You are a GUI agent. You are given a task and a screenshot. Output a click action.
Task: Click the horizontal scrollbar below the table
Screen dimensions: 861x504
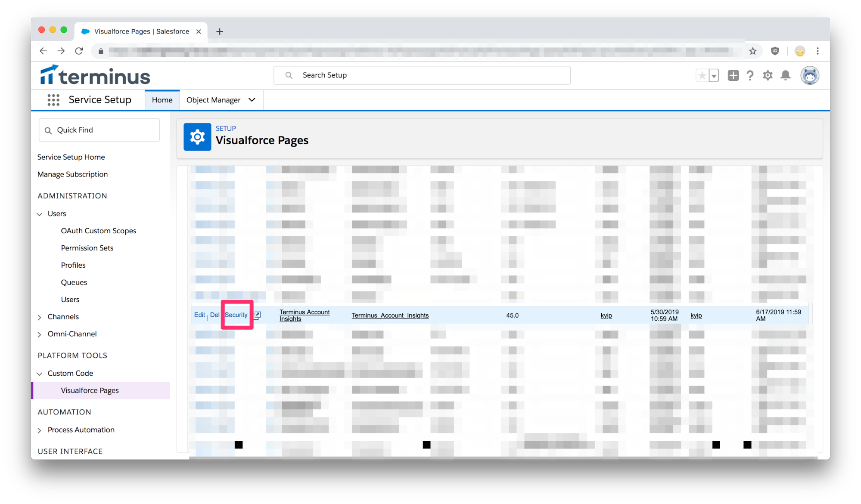(503, 458)
